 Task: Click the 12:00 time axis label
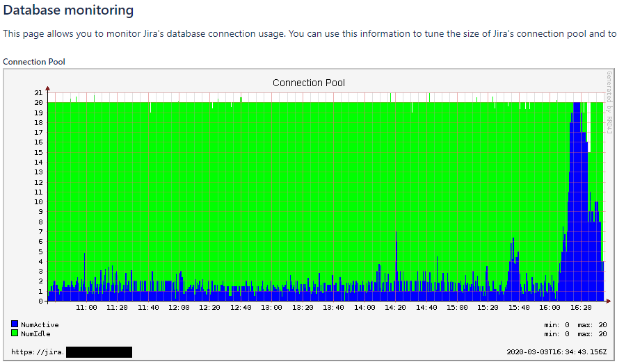pyautogui.click(x=179, y=308)
